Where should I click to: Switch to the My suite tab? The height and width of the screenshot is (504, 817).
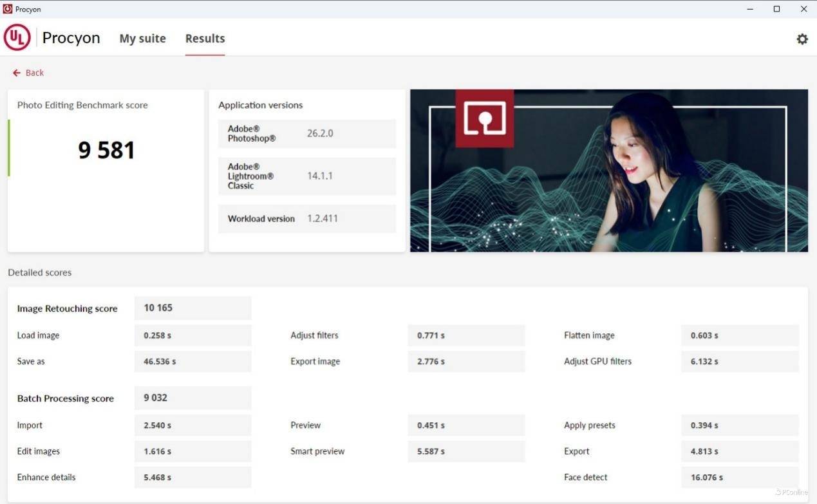[142, 39]
